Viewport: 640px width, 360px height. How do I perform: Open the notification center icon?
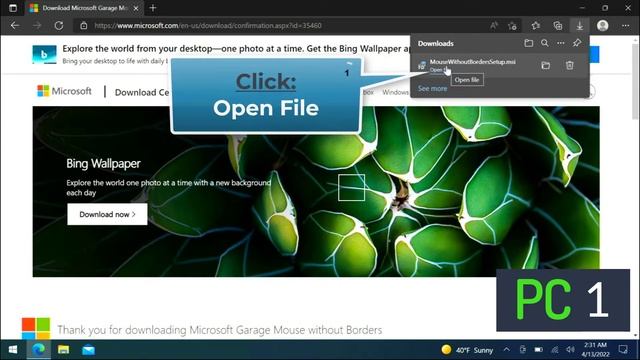(623, 350)
